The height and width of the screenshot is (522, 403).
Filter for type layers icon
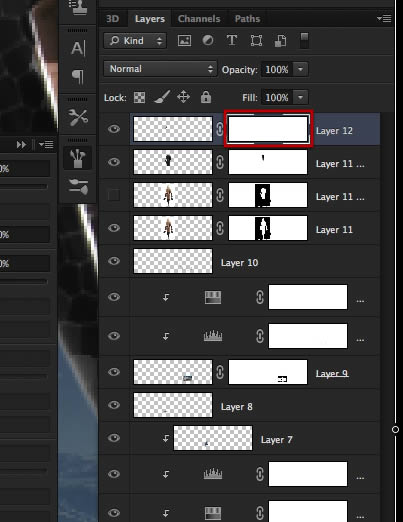(x=232, y=41)
